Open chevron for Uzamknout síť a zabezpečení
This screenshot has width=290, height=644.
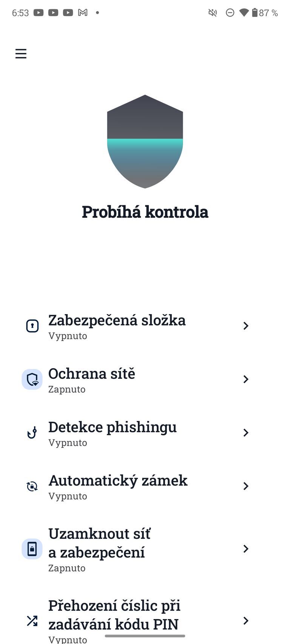pyautogui.click(x=246, y=549)
